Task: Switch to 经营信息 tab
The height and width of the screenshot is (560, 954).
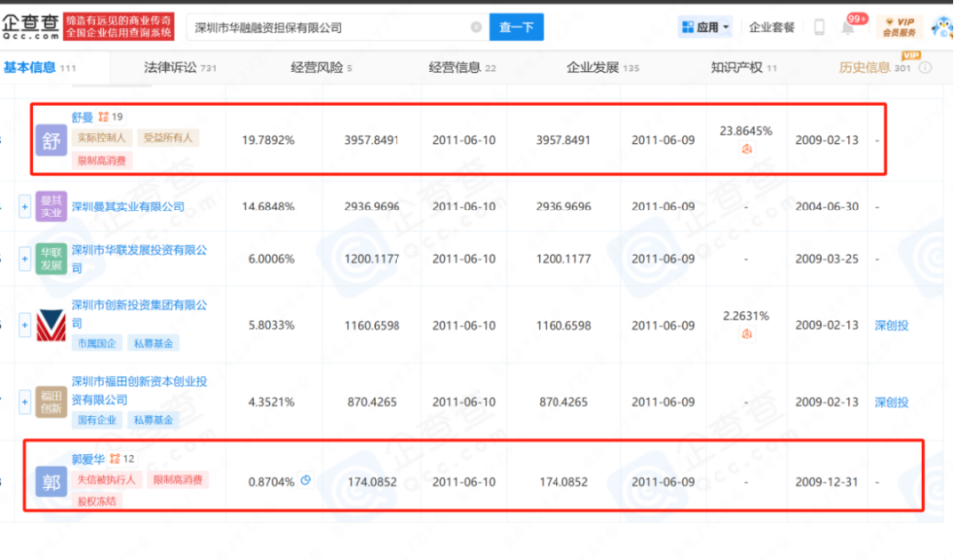Action: click(x=462, y=68)
